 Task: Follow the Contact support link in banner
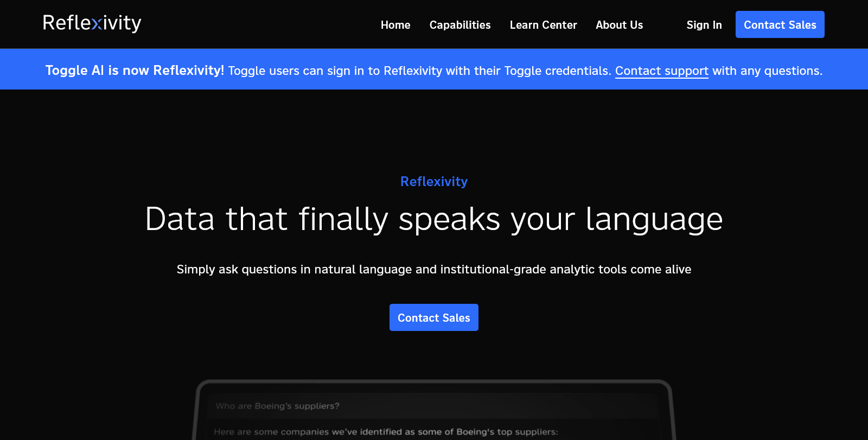(661, 71)
